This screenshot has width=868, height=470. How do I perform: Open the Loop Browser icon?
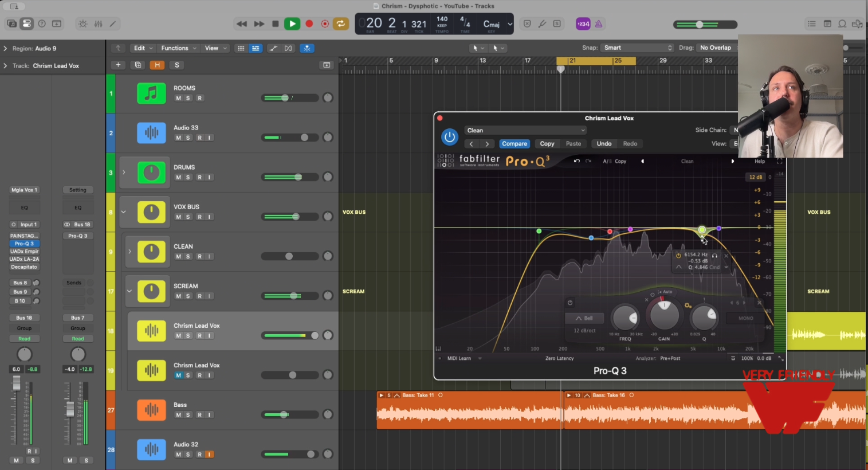point(842,23)
